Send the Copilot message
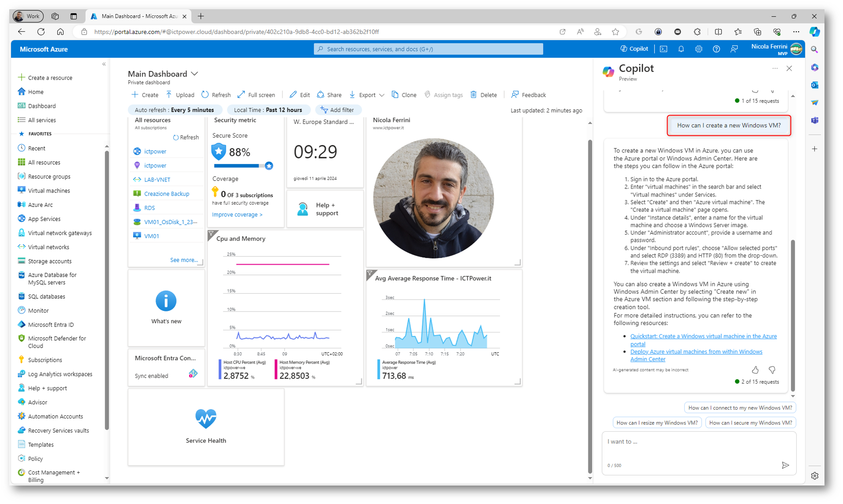This screenshot has width=843, height=504. 785,465
